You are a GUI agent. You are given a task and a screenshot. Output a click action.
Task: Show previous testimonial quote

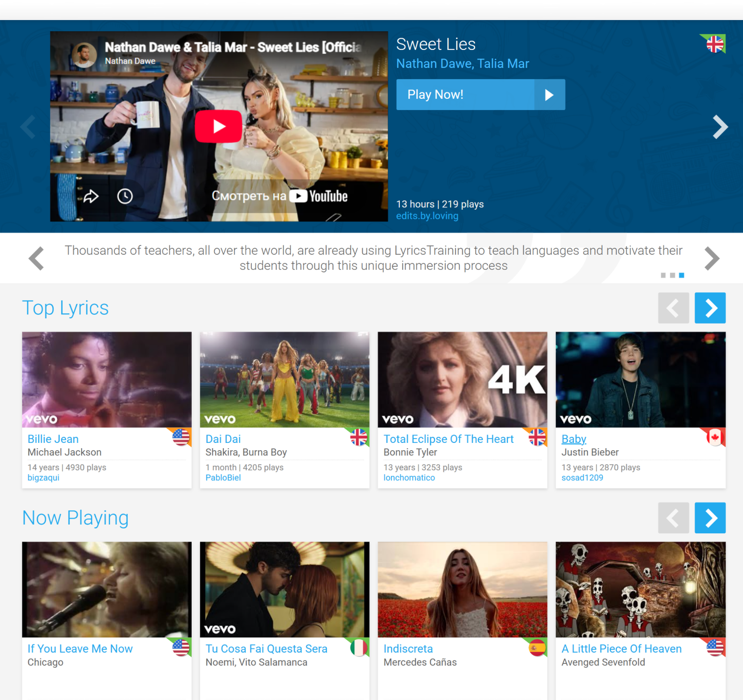(37, 258)
